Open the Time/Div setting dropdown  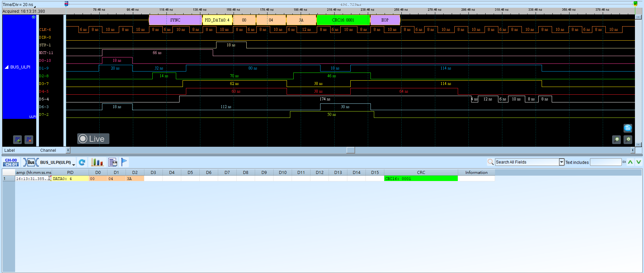pos(35,6)
